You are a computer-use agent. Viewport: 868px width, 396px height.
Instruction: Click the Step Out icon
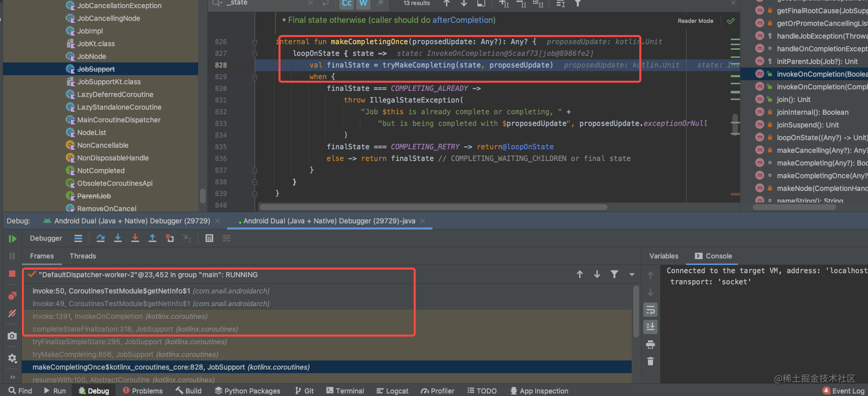click(x=152, y=238)
